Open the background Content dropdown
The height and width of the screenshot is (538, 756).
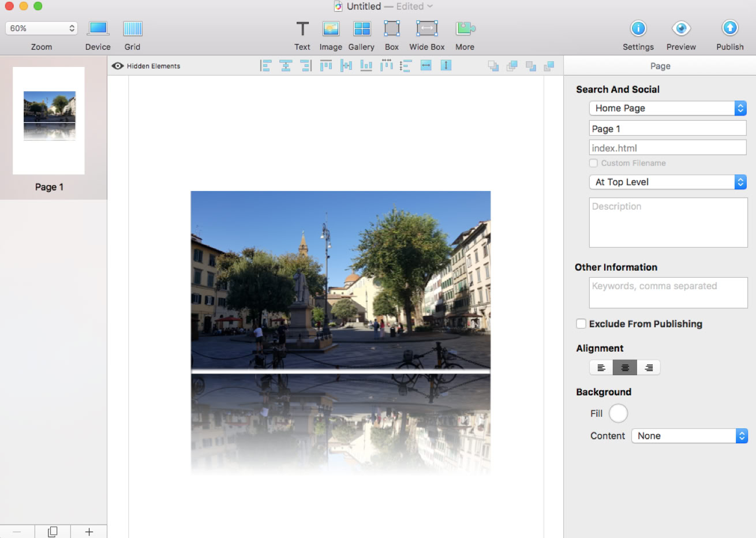tap(689, 436)
